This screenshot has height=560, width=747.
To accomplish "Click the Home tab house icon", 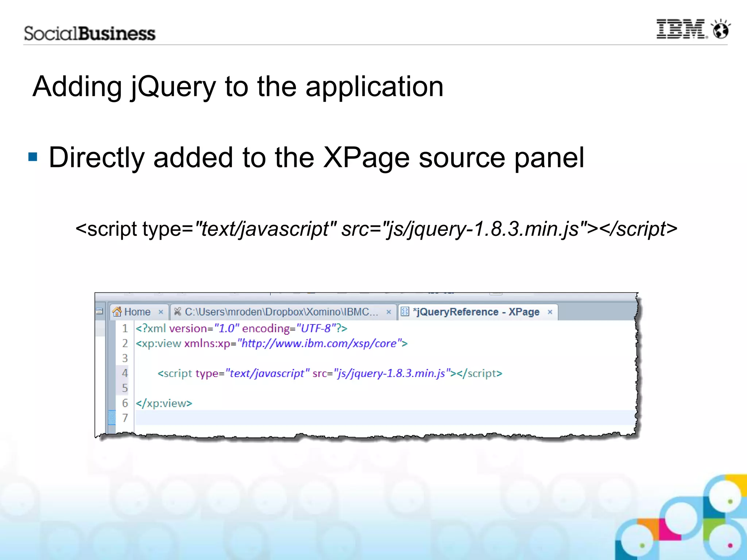I will tap(117, 312).
